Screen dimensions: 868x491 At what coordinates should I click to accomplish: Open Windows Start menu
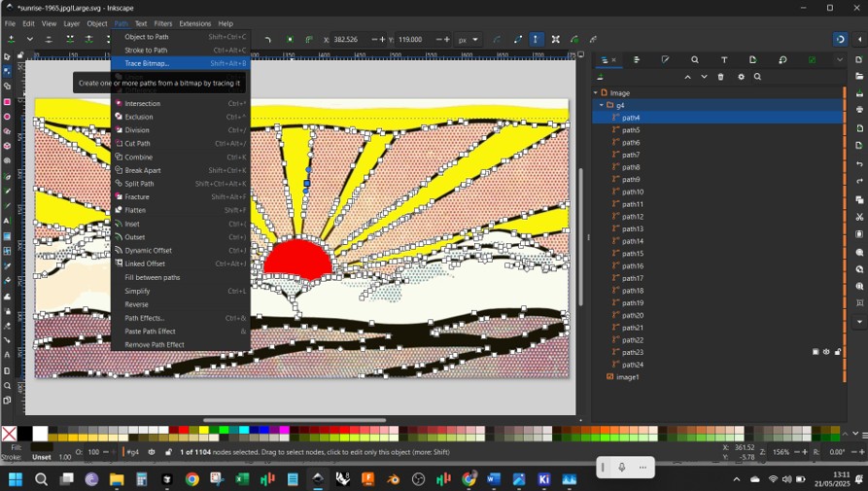tap(16, 478)
